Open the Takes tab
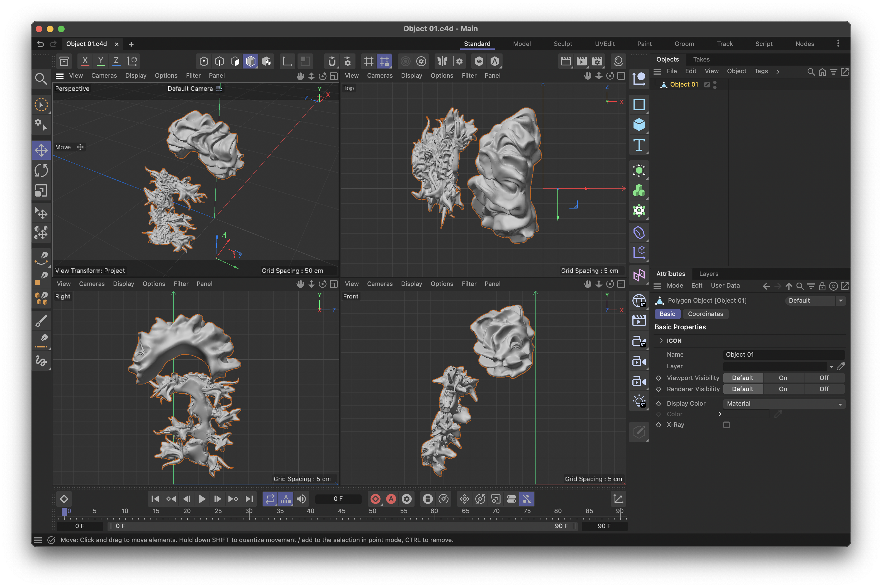This screenshot has width=882, height=588. point(701,59)
